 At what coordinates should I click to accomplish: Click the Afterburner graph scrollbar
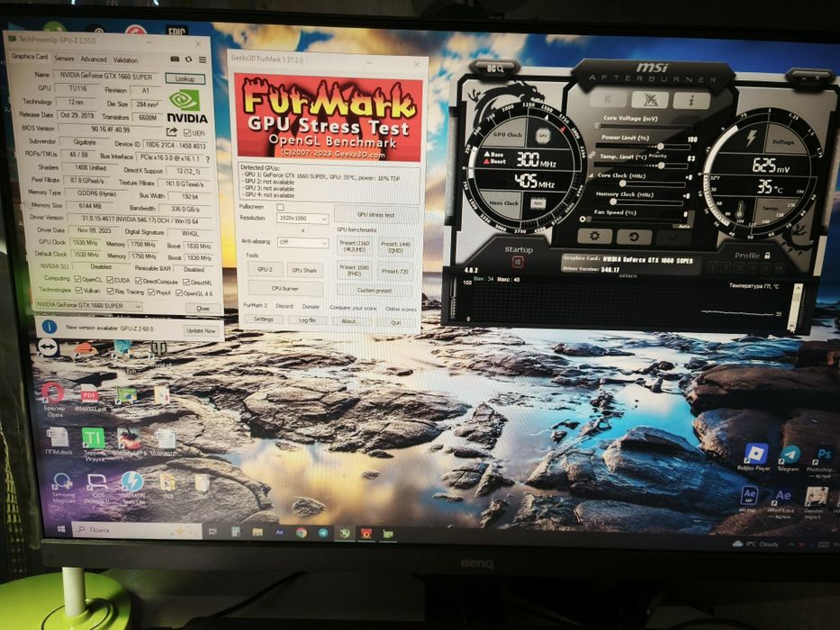coord(797,306)
